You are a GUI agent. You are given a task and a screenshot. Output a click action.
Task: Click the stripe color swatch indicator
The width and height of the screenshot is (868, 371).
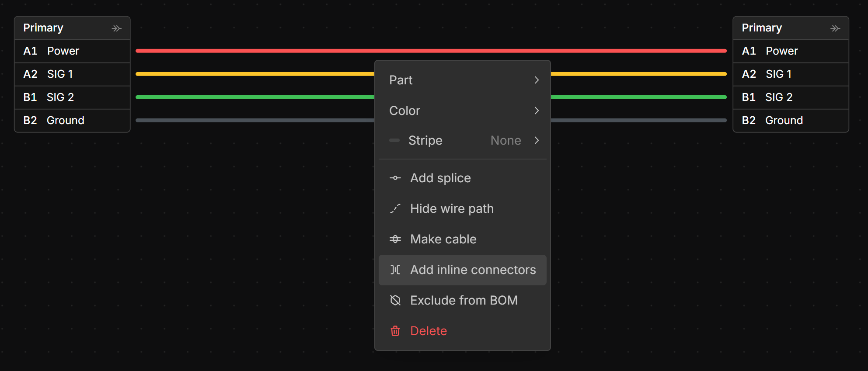pos(394,140)
